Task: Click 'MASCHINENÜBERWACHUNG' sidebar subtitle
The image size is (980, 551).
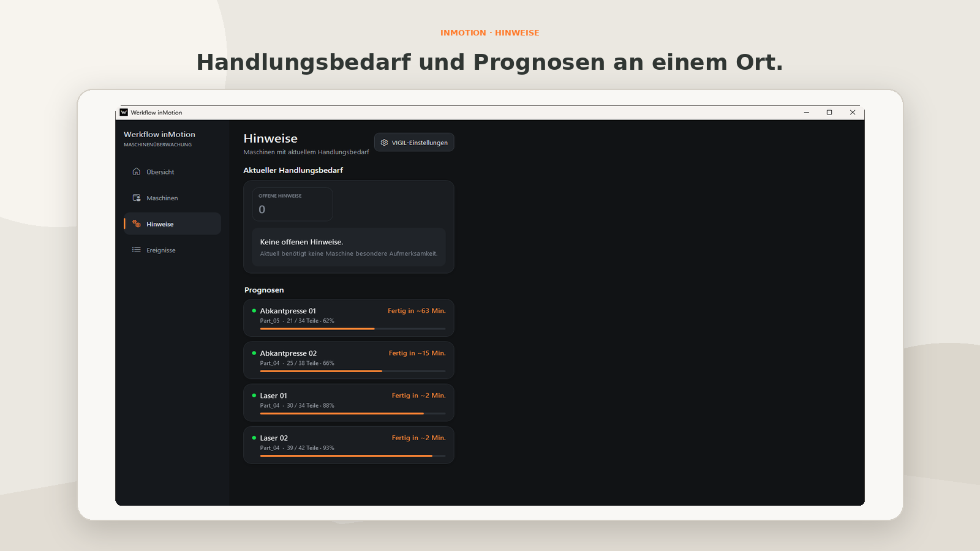Action: (157, 145)
